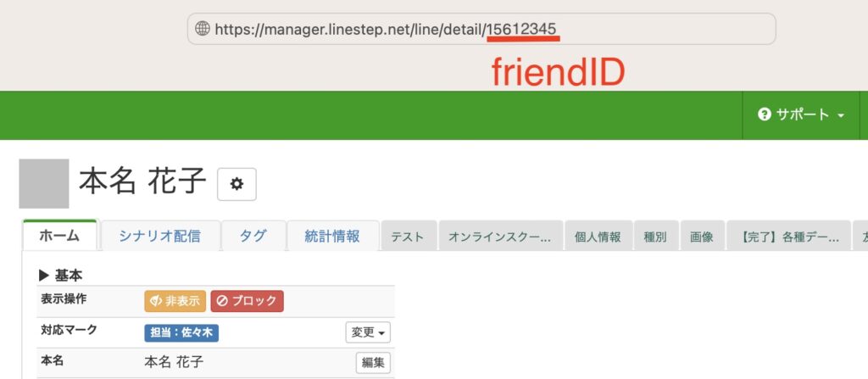
Task: Click the globe icon in the address bar
Action: [x=203, y=29]
